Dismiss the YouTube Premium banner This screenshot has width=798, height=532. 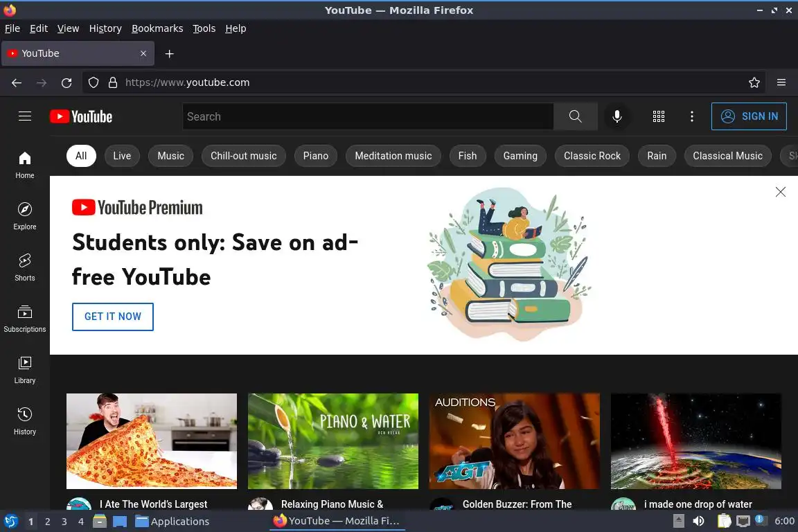[780, 192]
